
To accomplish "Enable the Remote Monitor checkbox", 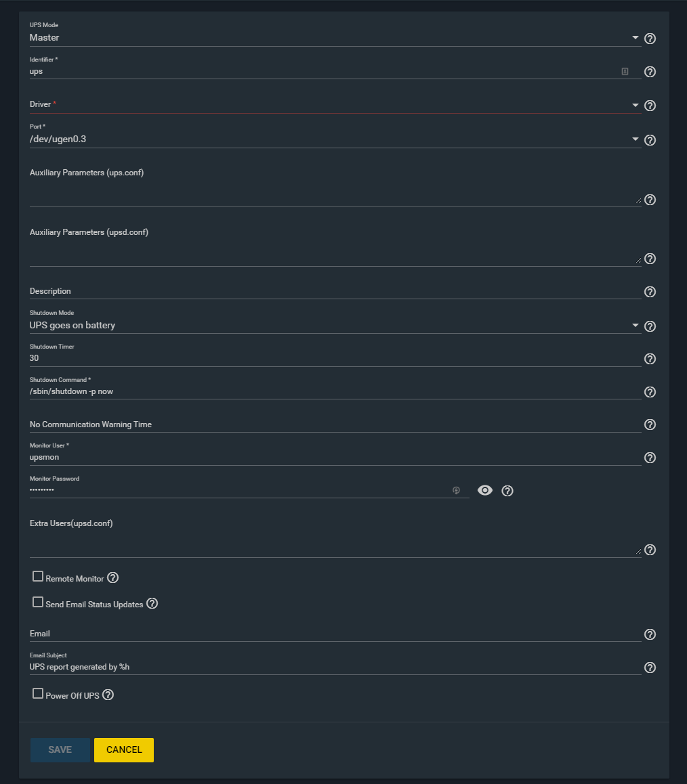I will (37, 577).
